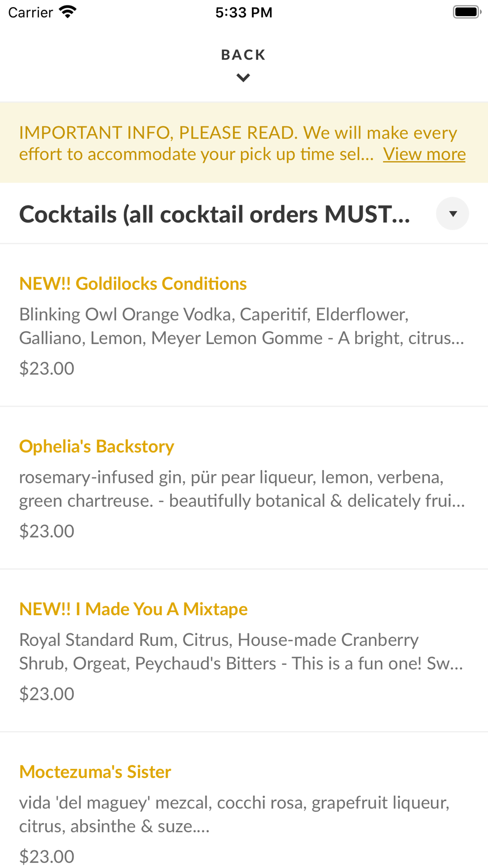Image resolution: width=488 pixels, height=868 pixels.
Task: Select NEW!! I Made You A Mixtape
Action: [x=133, y=609]
